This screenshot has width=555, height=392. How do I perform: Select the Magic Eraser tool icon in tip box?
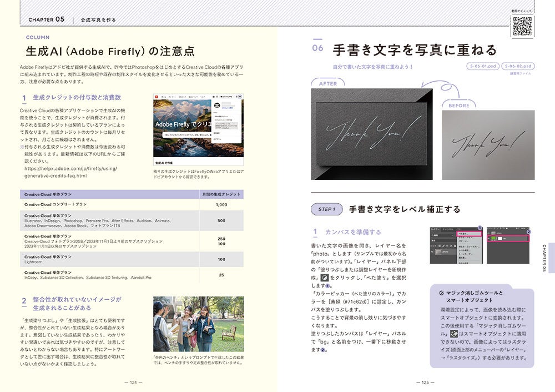tap(454, 334)
